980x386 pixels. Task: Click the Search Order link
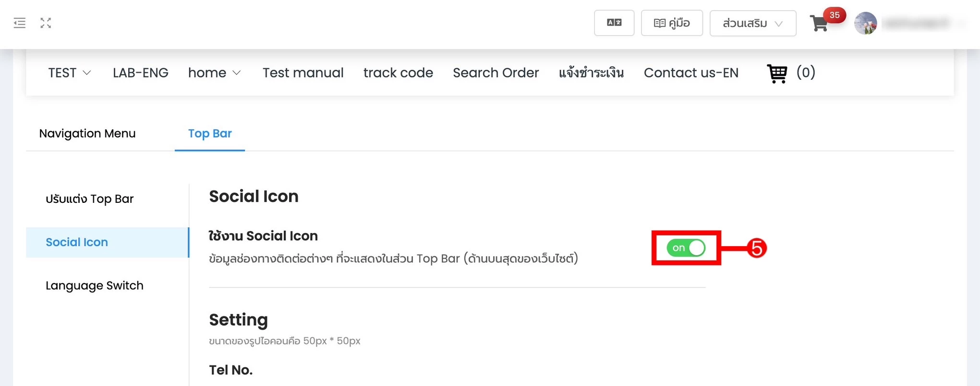496,73
